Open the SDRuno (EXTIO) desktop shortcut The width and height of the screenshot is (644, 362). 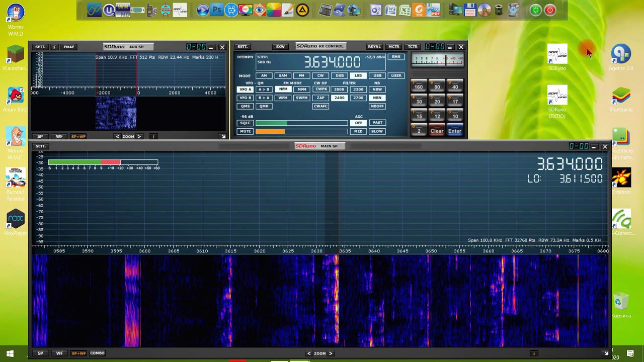pyautogui.click(x=557, y=95)
